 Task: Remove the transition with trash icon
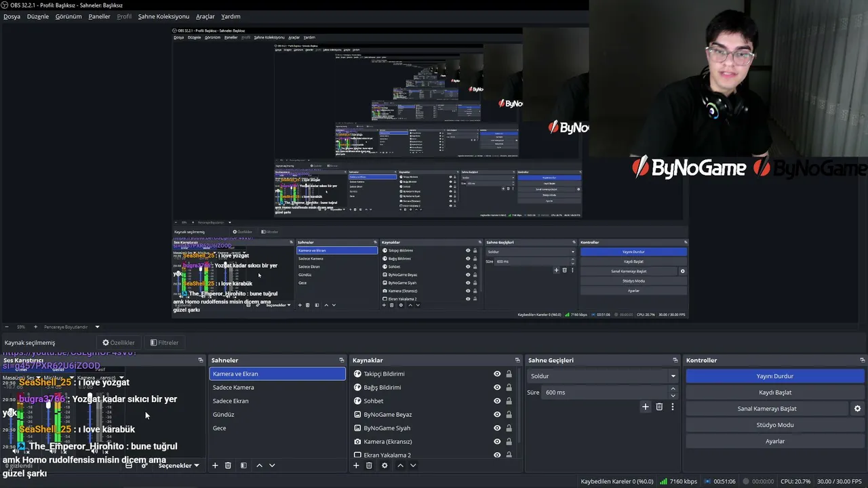659,407
